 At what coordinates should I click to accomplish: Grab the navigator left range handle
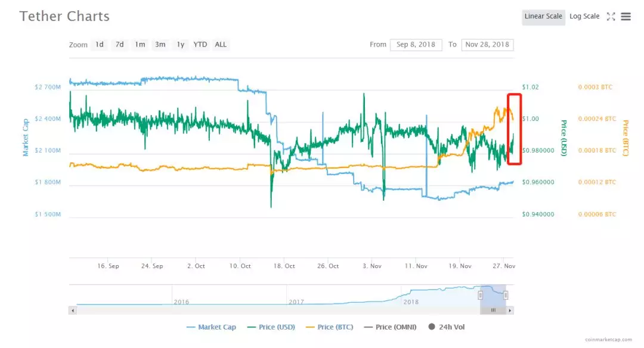point(480,295)
